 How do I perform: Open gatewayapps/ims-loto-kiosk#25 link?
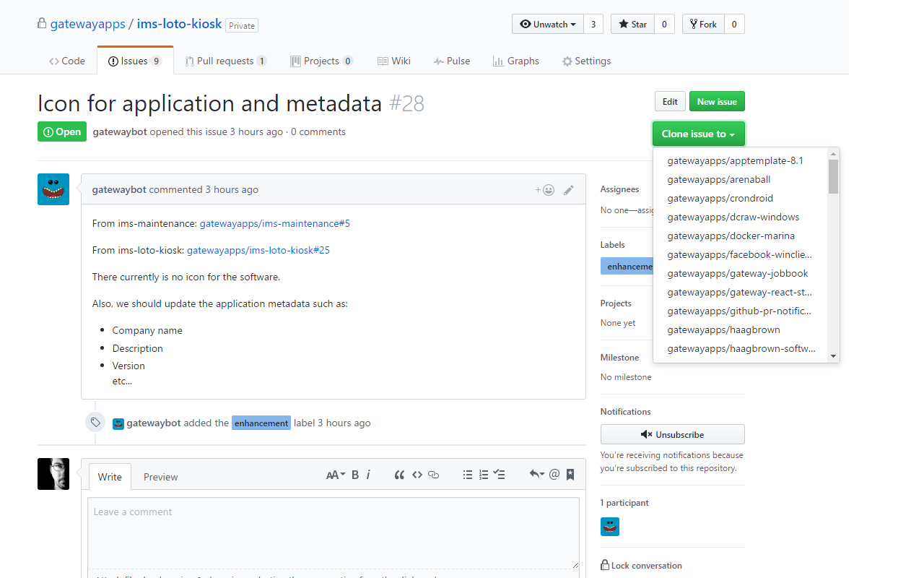click(258, 250)
